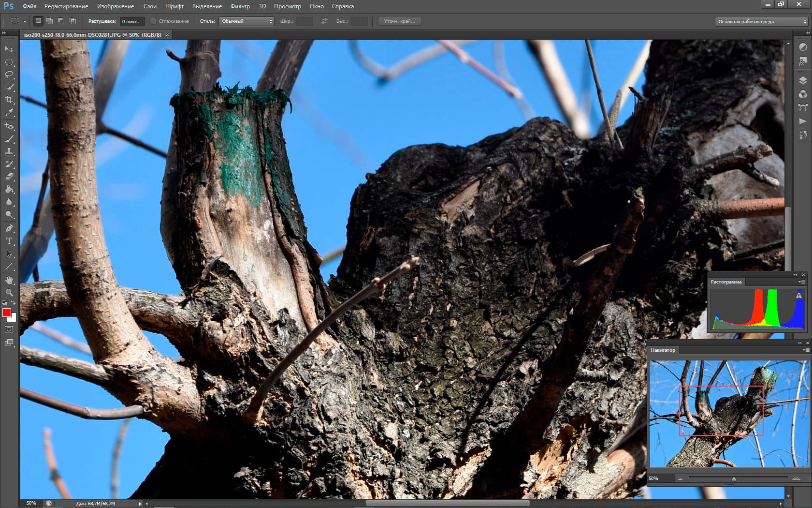The height and width of the screenshot is (508, 812).
Task: Collapse the Гистограмма panel to icons
Action: click(x=796, y=275)
